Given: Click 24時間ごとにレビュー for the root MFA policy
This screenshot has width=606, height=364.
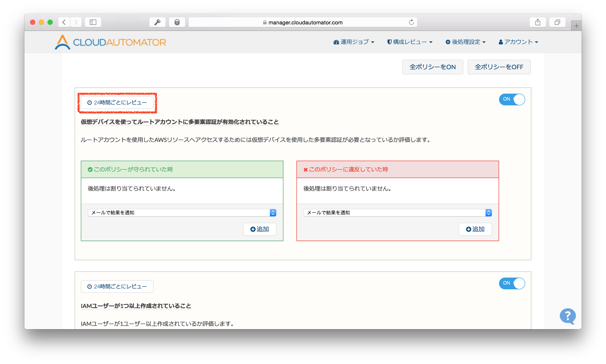Looking at the screenshot, I should coord(117,103).
